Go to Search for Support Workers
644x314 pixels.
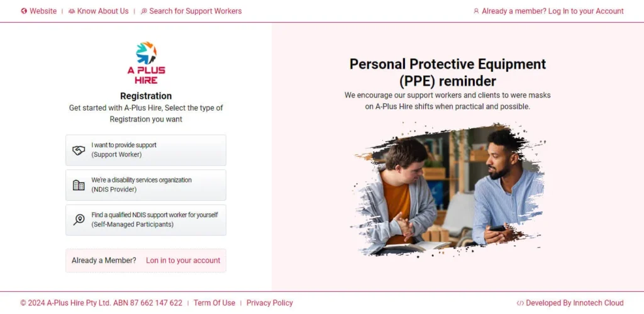pos(195,11)
